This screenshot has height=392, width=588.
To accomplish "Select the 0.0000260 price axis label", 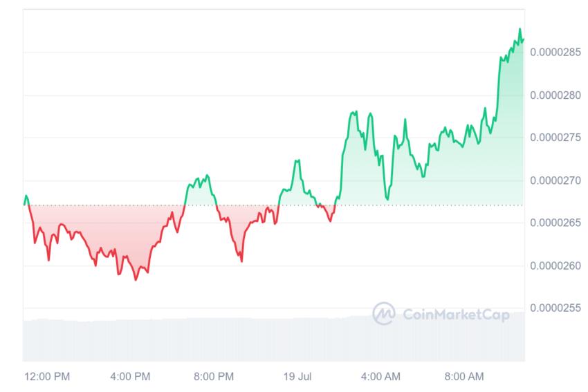I will [x=555, y=266].
